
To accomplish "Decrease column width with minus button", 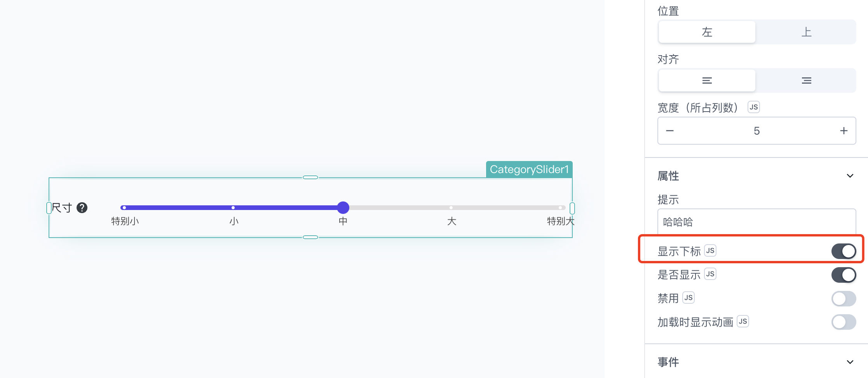I will (x=670, y=131).
